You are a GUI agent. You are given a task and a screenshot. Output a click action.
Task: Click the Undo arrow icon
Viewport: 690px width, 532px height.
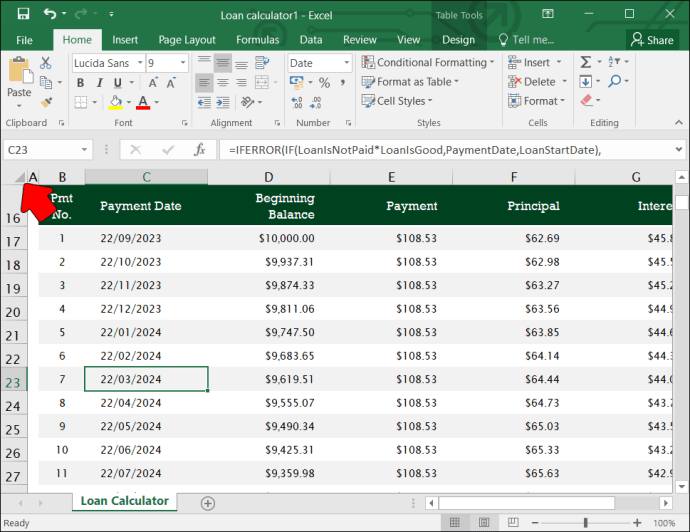tap(49, 14)
